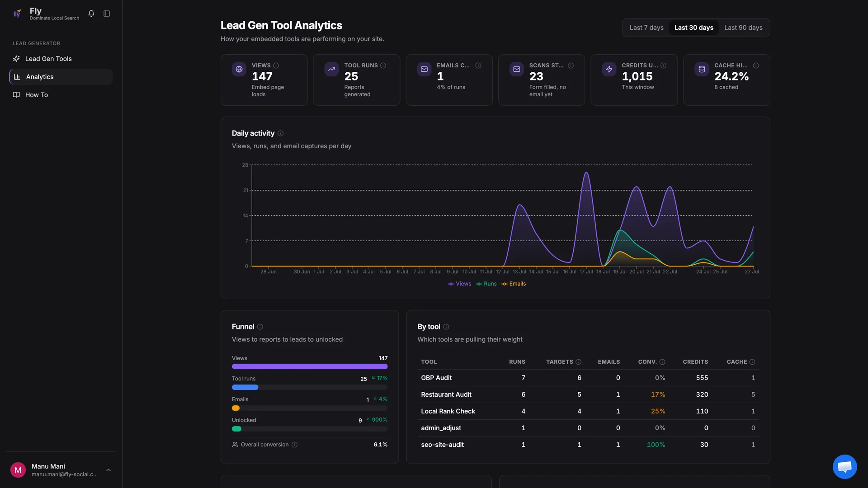
Task: Click the seo-site-audit row name
Action: 442,445
